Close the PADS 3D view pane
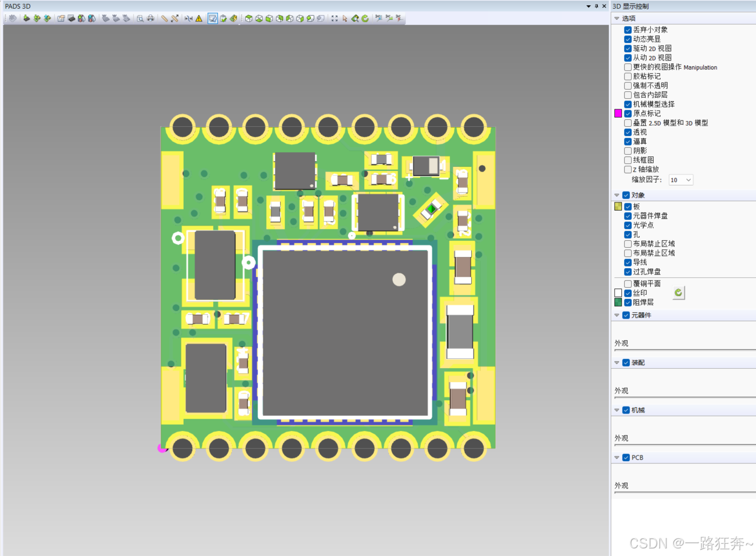Viewport: 756px width, 556px height. click(x=604, y=6)
